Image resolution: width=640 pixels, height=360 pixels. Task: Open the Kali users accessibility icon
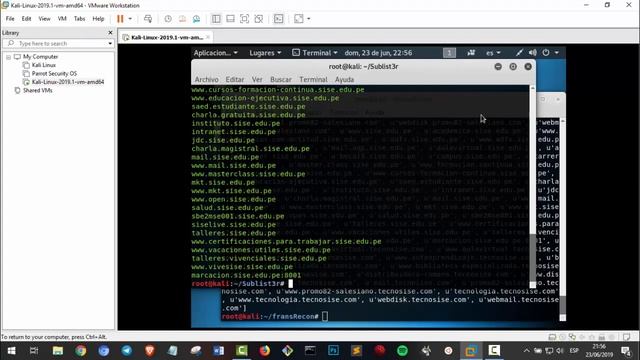point(471,53)
